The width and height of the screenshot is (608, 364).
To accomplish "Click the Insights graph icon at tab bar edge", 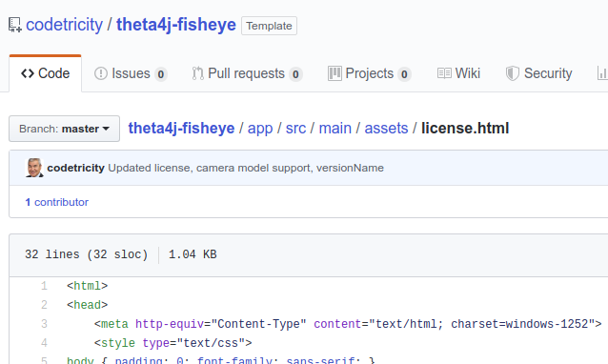I will (x=602, y=73).
